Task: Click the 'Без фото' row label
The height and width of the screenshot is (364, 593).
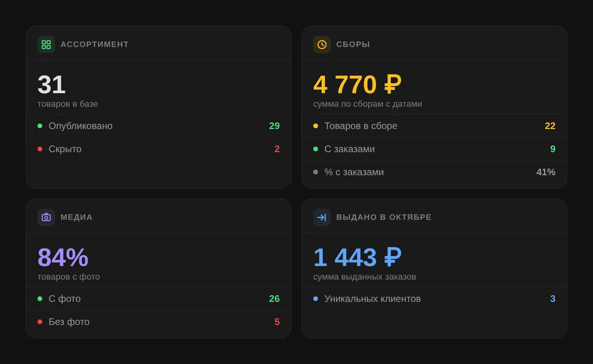Action: (69, 322)
